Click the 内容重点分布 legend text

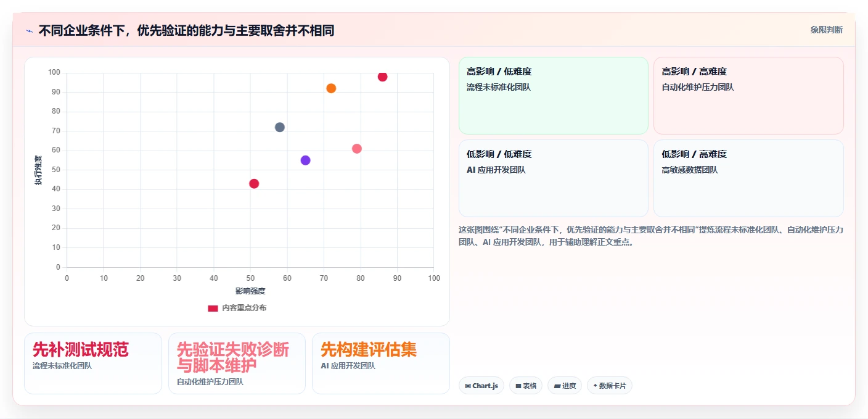[x=244, y=308]
